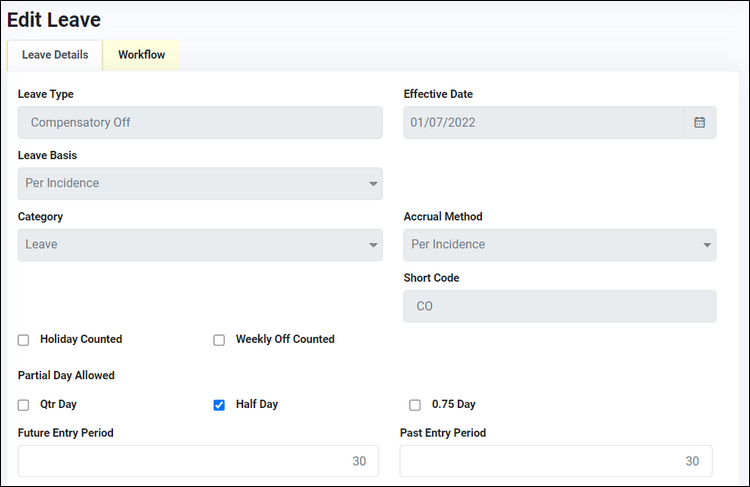750x487 pixels.
Task: Click the Half Day label text
Action: tap(257, 404)
